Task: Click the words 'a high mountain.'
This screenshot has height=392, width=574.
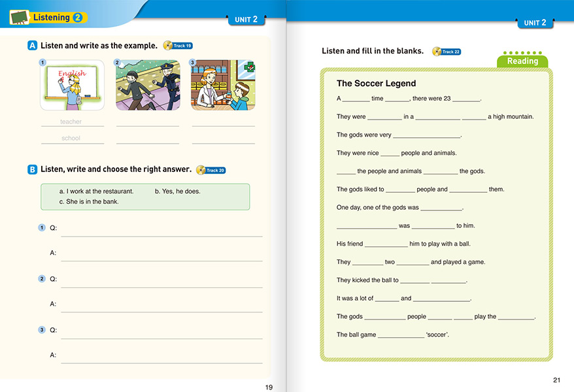Action: 511,117
